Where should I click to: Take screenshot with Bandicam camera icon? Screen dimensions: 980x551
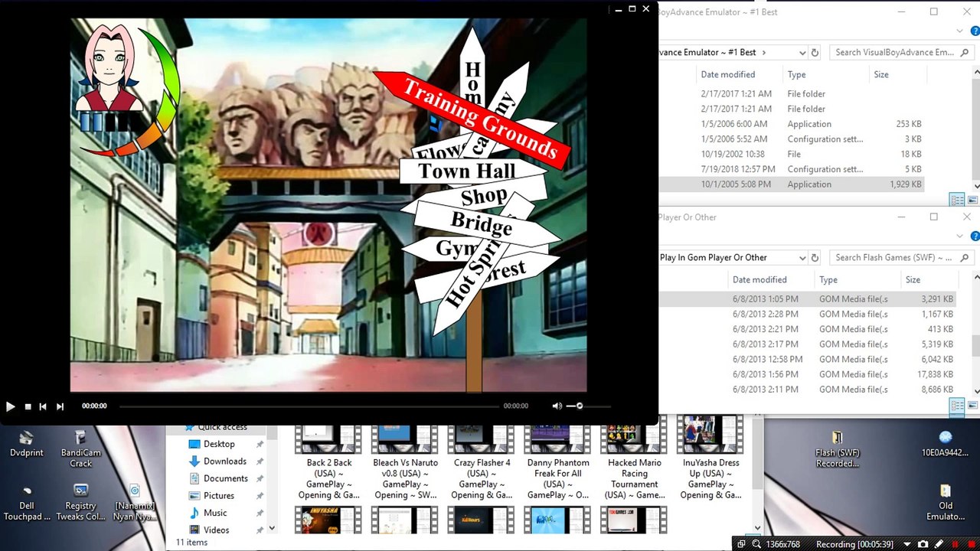tap(923, 544)
